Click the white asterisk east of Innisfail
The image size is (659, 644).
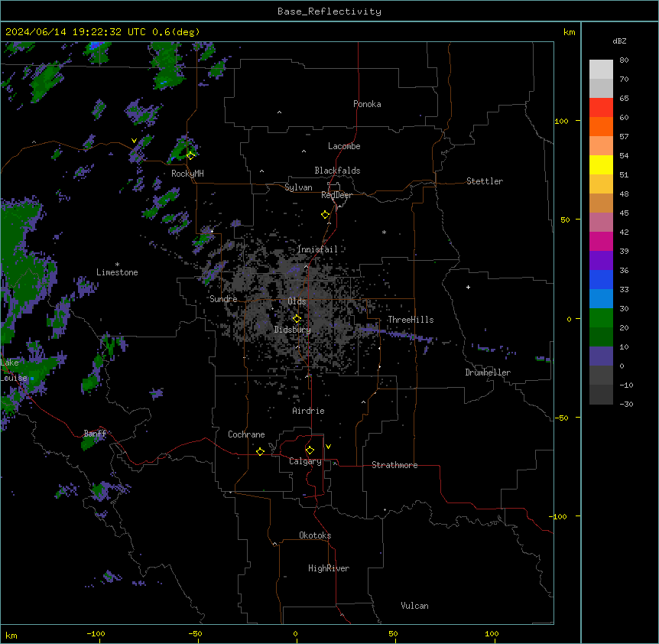coord(384,232)
